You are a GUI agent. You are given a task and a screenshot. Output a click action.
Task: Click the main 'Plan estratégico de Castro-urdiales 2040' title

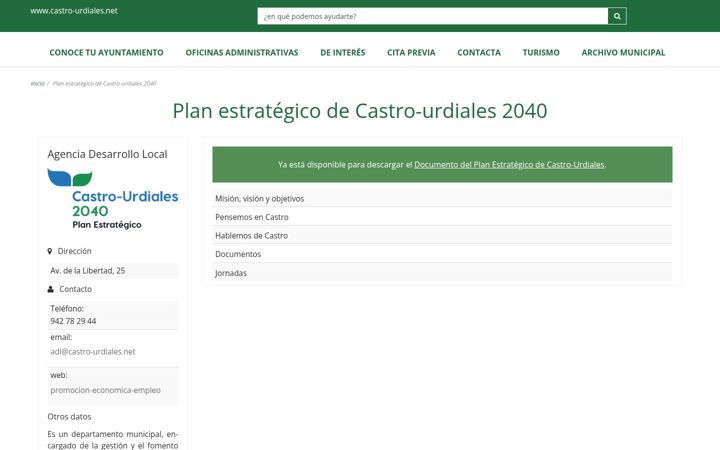coord(360,111)
